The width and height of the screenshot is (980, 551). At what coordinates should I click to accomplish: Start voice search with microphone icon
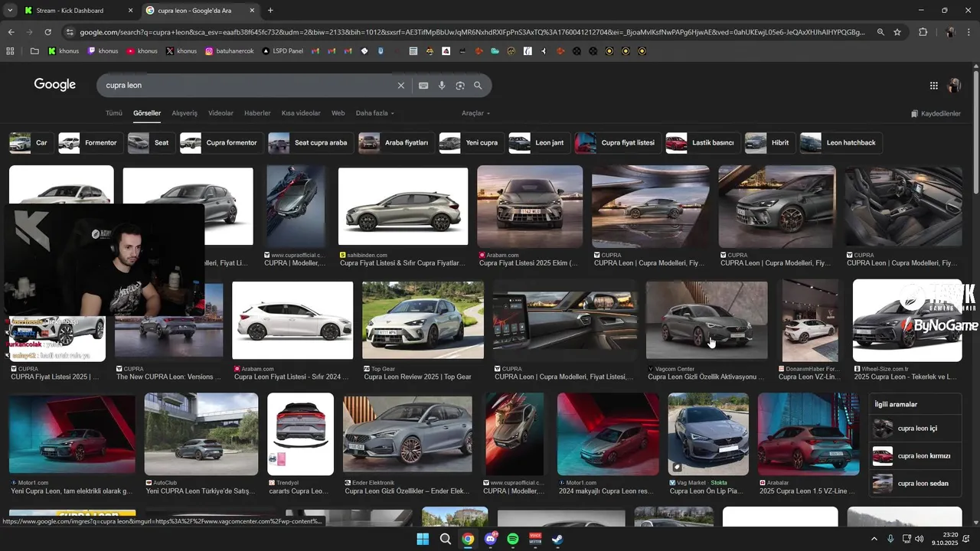coord(442,86)
